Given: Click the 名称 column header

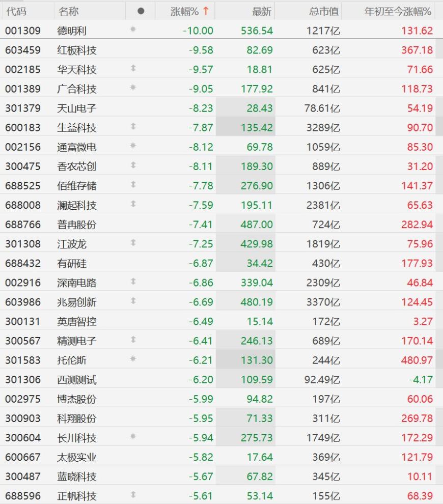Looking at the screenshot, I should (68, 12).
